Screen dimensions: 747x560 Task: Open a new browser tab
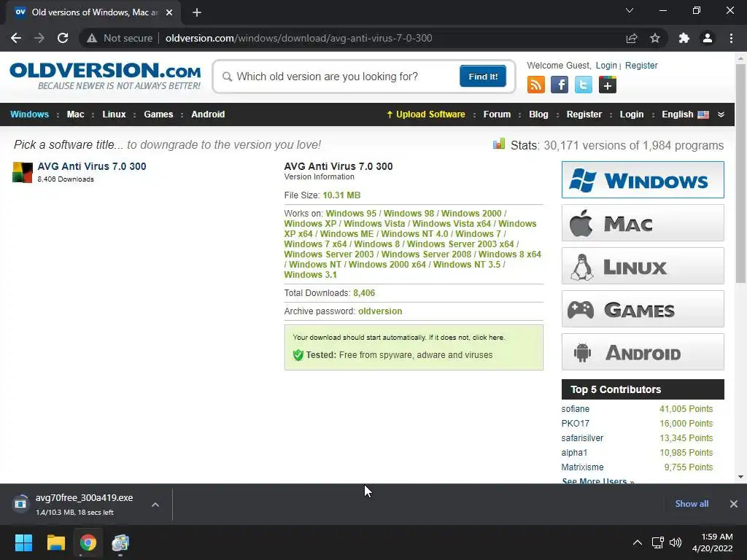pos(197,12)
